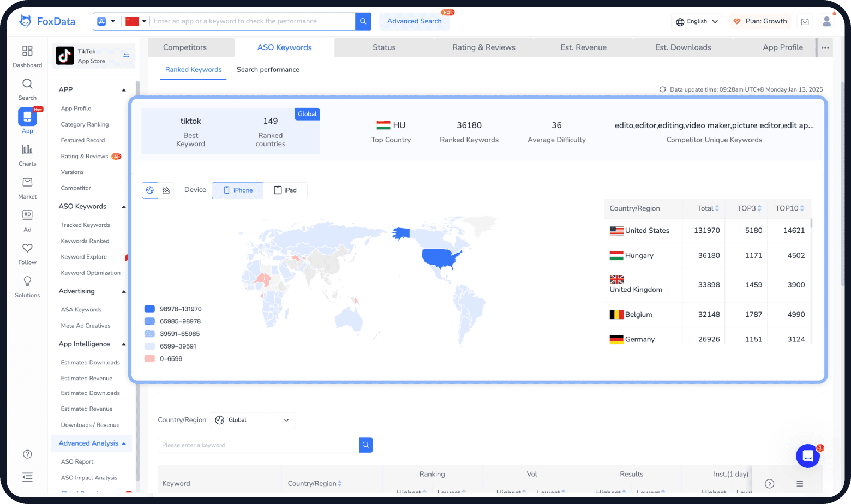The image size is (851, 504).
Task: Open the Solutions lightbulb icon
Action: coord(27,281)
